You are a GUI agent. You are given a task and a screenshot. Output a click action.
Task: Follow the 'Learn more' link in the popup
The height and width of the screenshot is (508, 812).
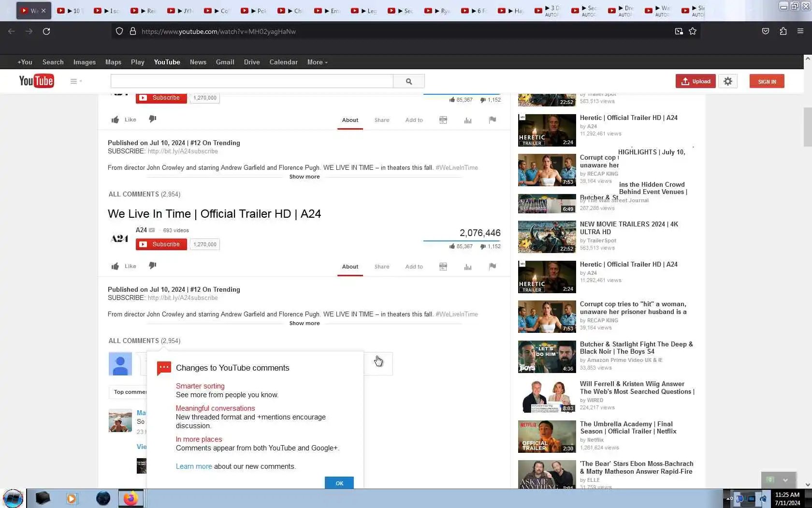[x=194, y=466]
